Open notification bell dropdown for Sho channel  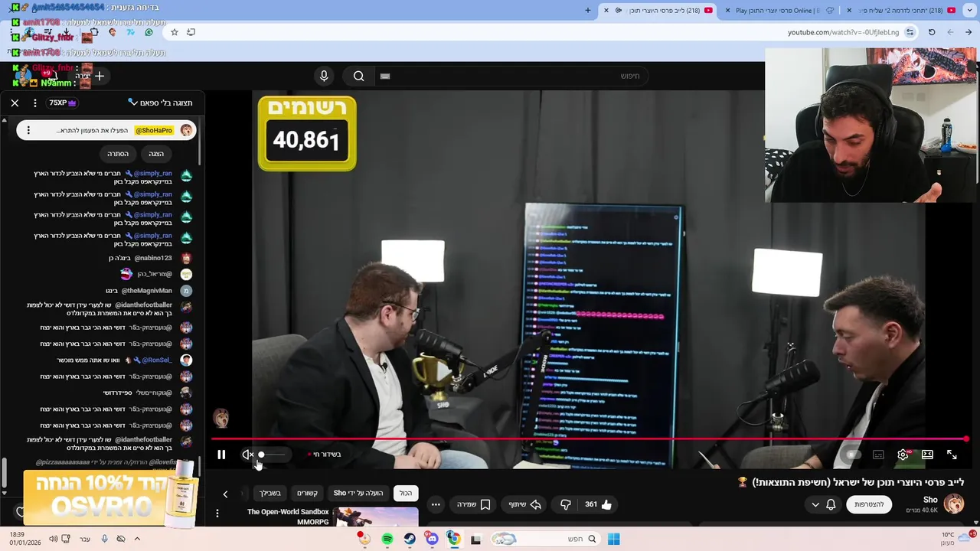pyautogui.click(x=823, y=504)
